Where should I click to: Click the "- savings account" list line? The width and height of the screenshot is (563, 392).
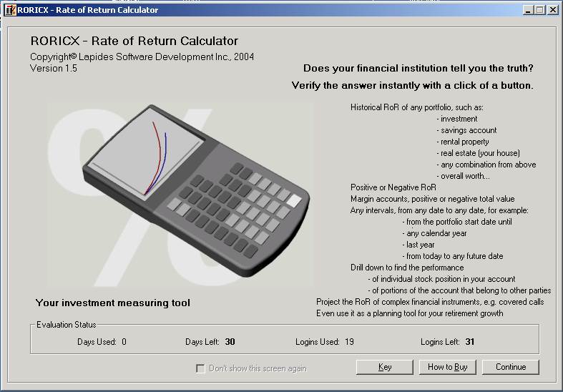(x=466, y=130)
